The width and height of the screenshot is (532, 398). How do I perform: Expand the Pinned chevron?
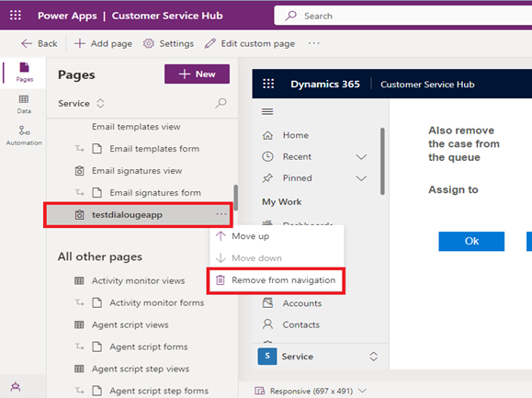click(x=361, y=178)
